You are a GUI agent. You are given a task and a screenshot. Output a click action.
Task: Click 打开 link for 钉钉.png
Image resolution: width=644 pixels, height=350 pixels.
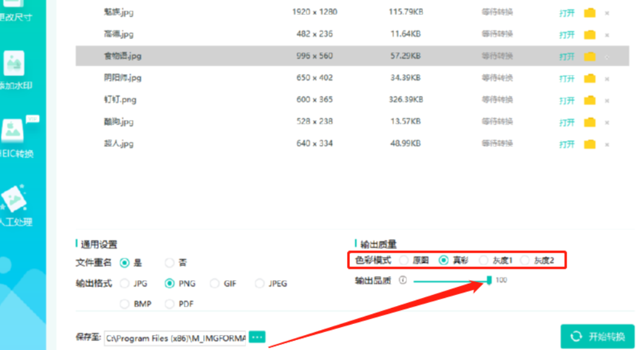pyautogui.click(x=567, y=100)
